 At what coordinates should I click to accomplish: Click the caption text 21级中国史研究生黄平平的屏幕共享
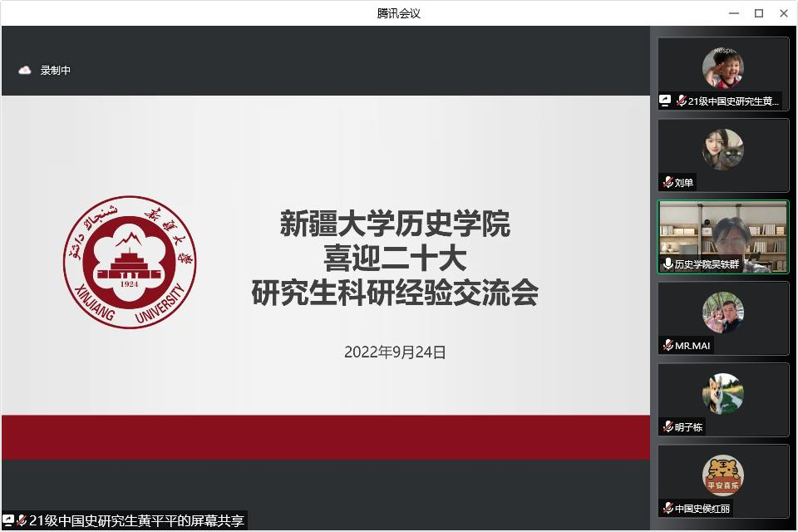pyautogui.click(x=136, y=520)
